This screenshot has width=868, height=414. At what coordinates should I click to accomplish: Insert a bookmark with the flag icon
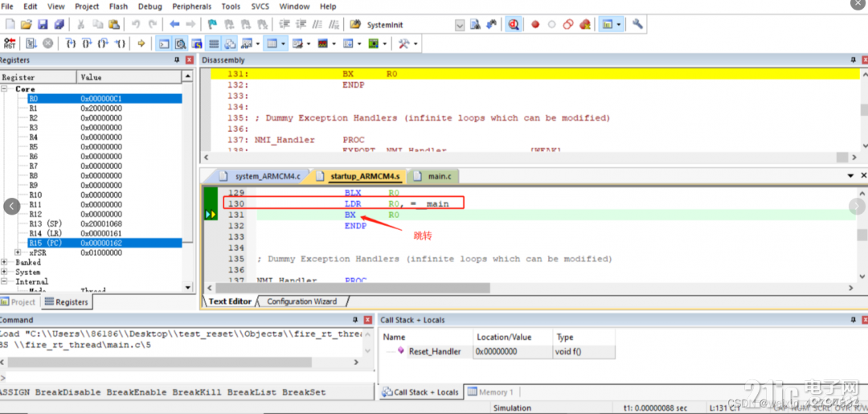(x=212, y=24)
